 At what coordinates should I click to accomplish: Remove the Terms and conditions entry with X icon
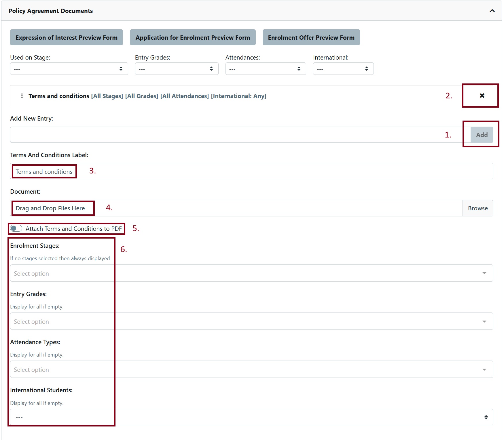point(481,96)
